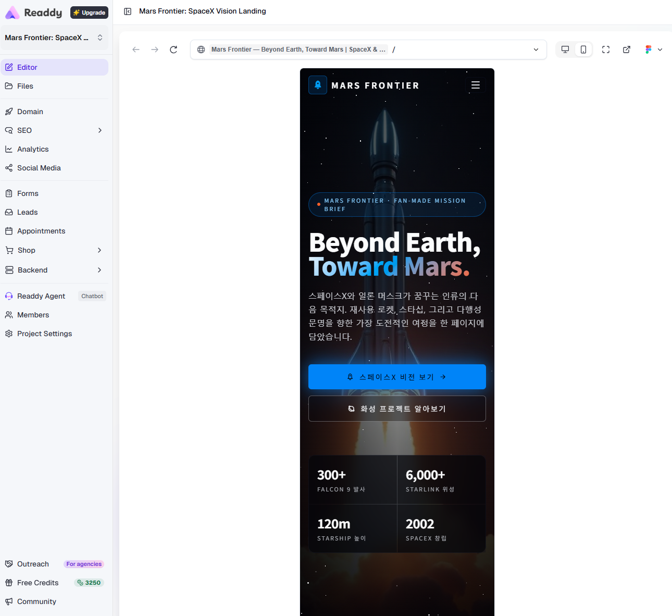Open the page URL dropdown
Viewport: 672px width, 616px height.
coord(536,50)
